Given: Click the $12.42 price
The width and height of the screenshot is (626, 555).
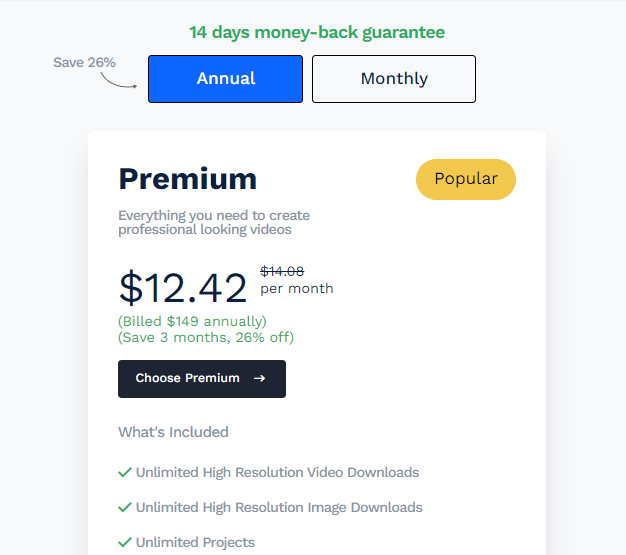Looking at the screenshot, I should 183,288.
